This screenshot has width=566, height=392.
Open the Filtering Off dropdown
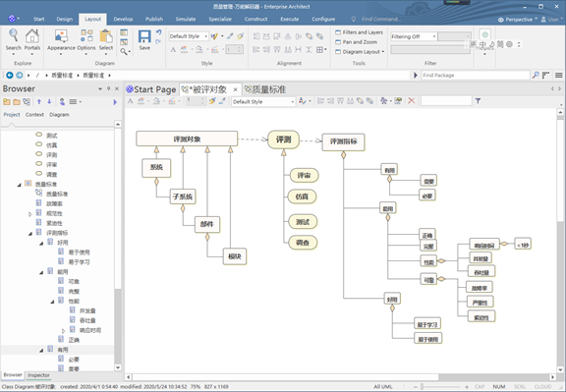click(x=414, y=36)
